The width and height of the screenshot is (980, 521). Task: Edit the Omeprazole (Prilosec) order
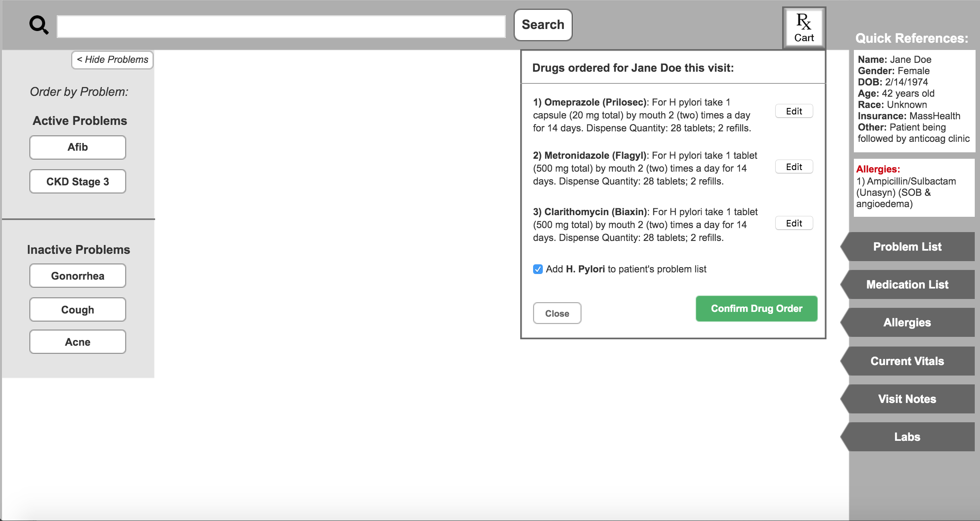tap(794, 111)
